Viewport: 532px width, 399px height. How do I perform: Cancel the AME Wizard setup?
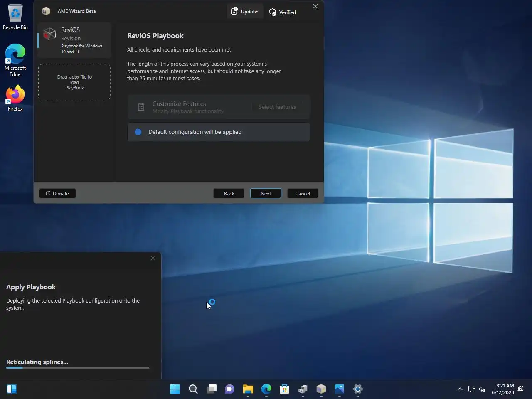tap(303, 193)
